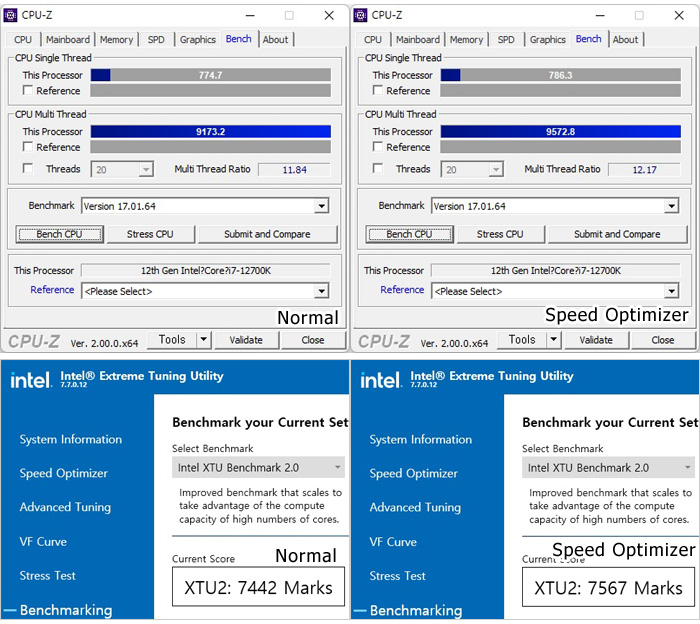Tick the Single Thread Reference checkbox in left CPU-Z

[28, 91]
